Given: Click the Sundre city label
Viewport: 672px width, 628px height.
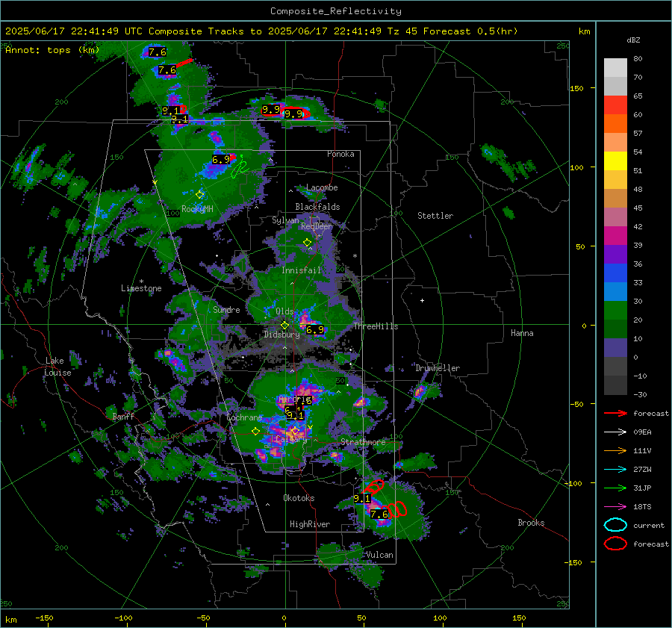Looking at the screenshot, I should click(x=226, y=310).
